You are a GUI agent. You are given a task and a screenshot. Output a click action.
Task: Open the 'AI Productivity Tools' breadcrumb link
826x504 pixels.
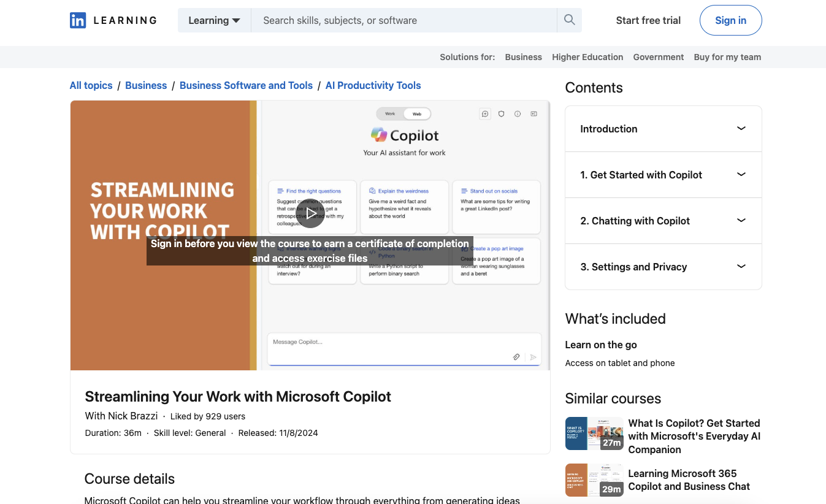point(373,85)
